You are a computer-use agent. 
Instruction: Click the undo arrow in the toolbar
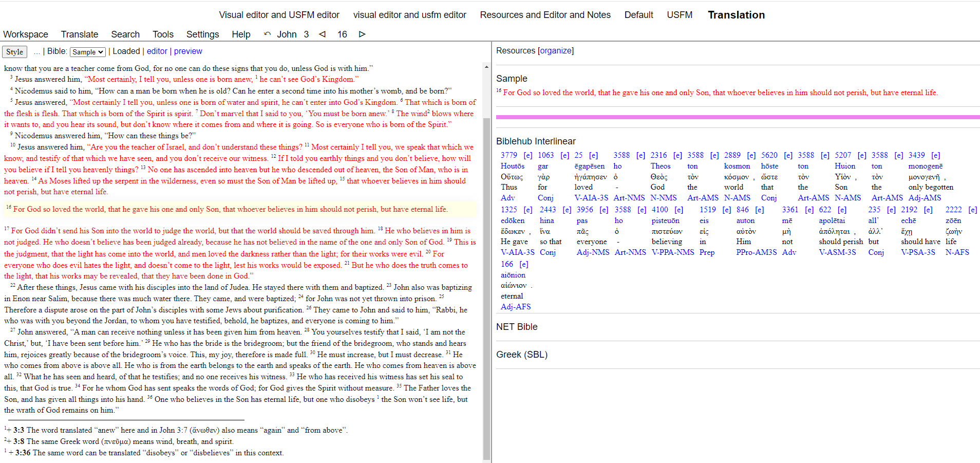tap(267, 34)
